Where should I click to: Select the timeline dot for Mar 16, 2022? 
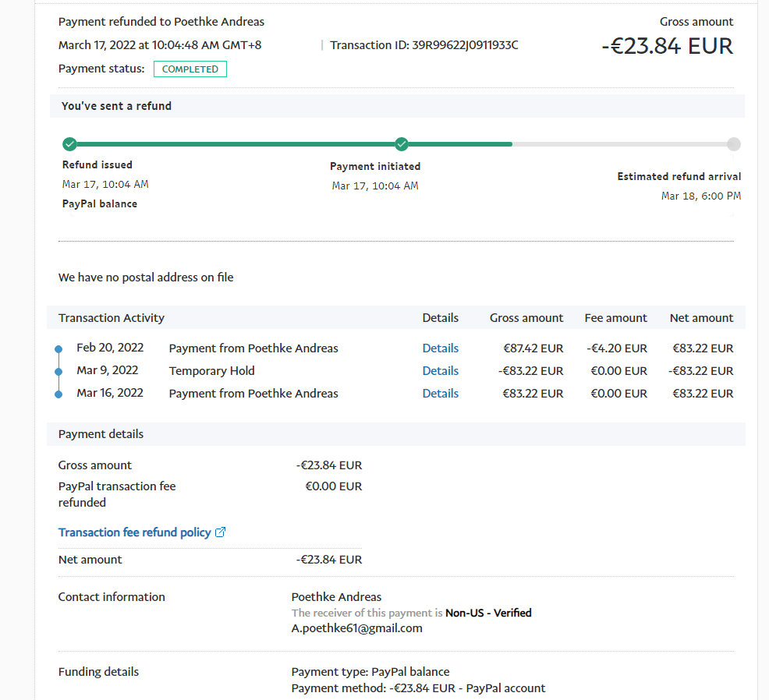click(58, 394)
